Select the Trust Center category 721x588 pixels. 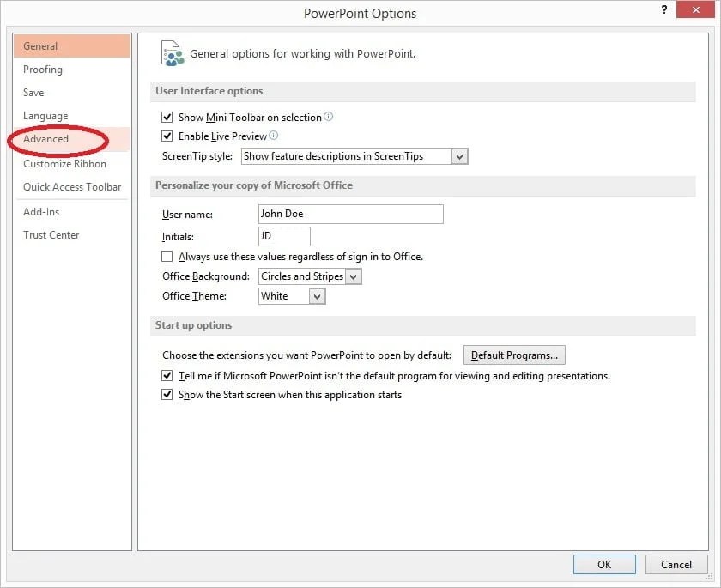pyautogui.click(x=72, y=235)
